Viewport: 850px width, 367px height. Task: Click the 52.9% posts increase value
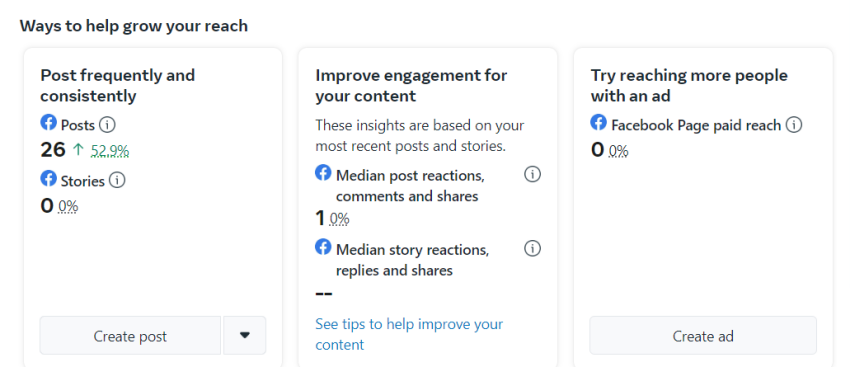pos(110,150)
